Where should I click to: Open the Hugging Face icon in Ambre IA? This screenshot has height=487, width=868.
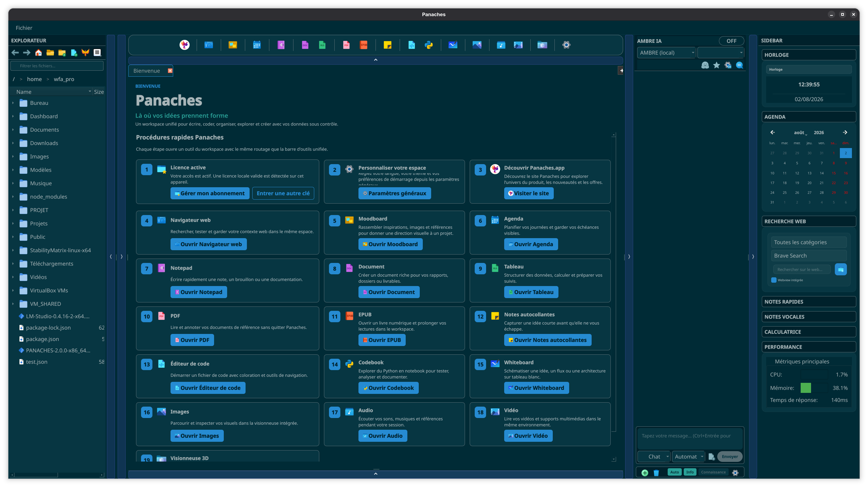705,65
